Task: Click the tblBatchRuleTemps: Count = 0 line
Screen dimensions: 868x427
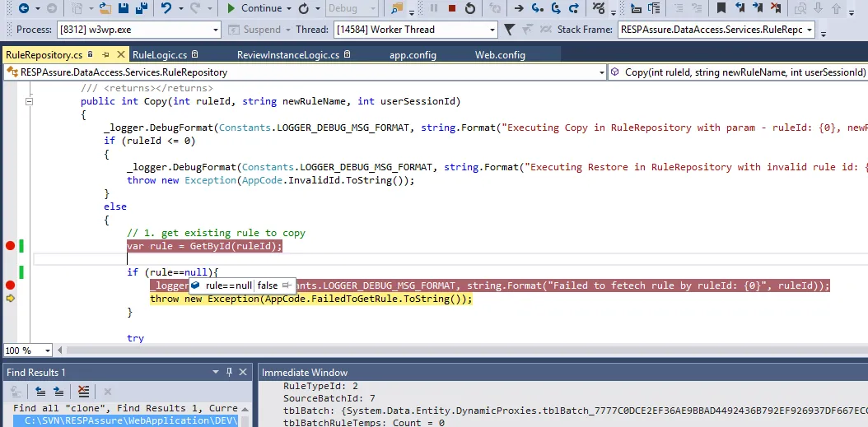Action: pos(364,423)
